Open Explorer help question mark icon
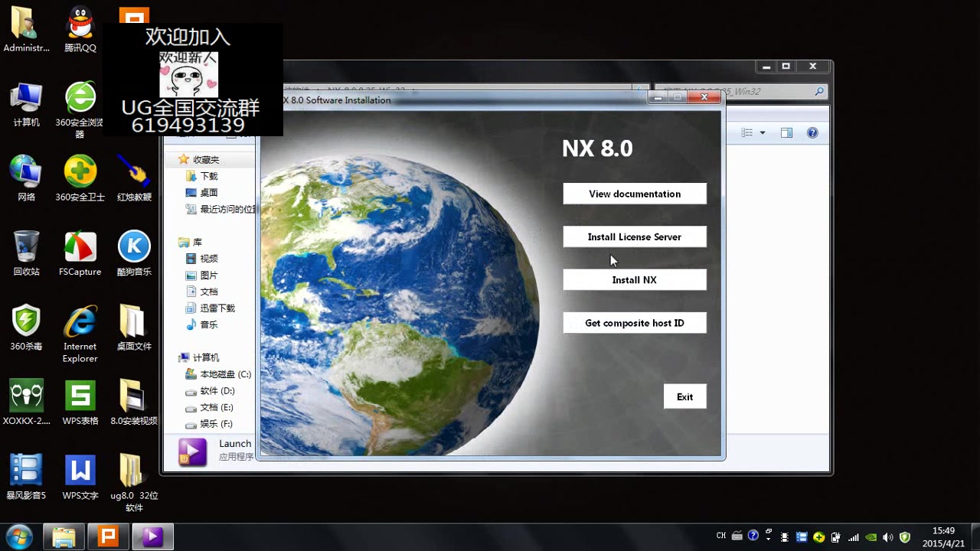This screenshot has height=551, width=980. coord(812,133)
